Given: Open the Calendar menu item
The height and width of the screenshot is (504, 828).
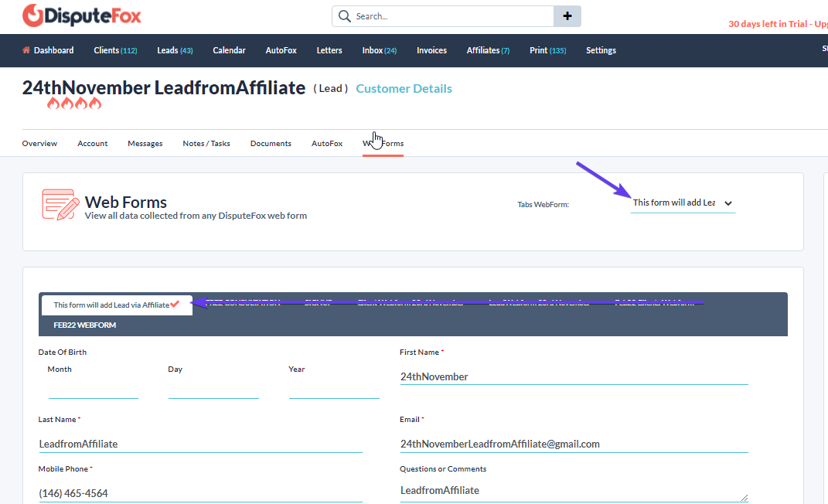Looking at the screenshot, I should (229, 50).
